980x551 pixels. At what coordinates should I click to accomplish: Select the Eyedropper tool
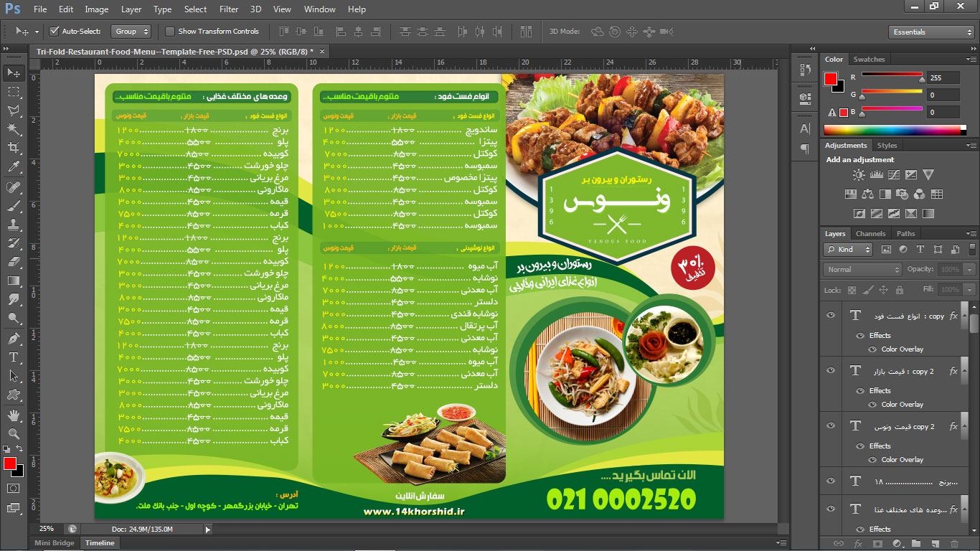click(13, 167)
